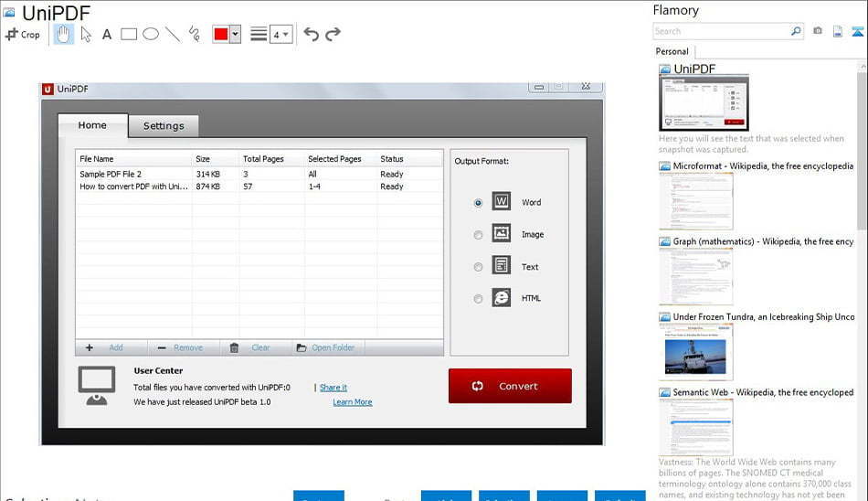Image resolution: width=868 pixels, height=501 pixels.
Task: Pick the rectangle shape tool
Action: coord(129,35)
